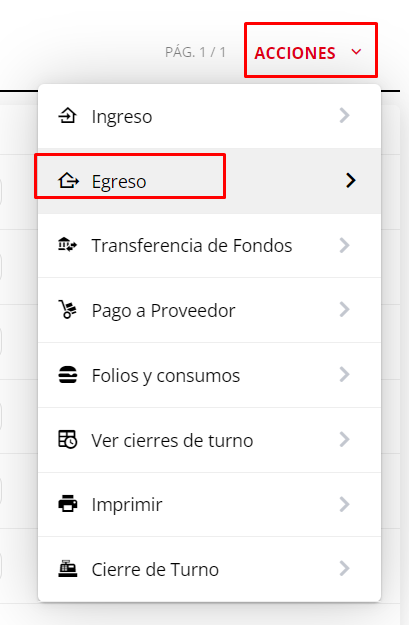Expand the Ingreso submenu chevron
Screen dimensions: 409x625
coord(345,116)
